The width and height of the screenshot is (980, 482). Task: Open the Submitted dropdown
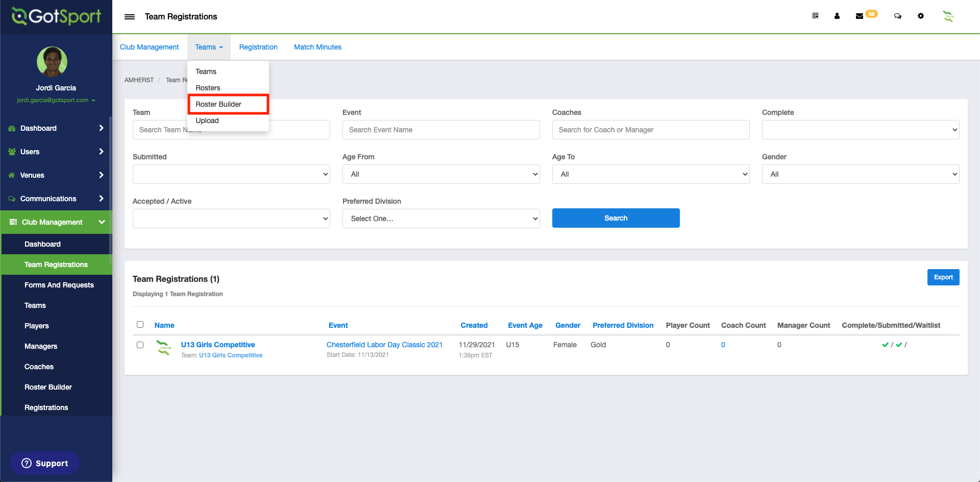tap(231, 174)
